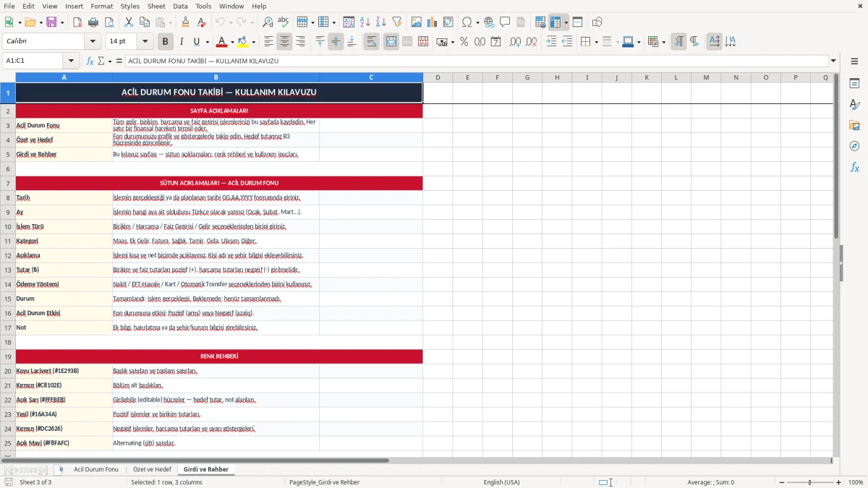Toggle the AutoFilter
868x488 pixels.
(397, 22)
